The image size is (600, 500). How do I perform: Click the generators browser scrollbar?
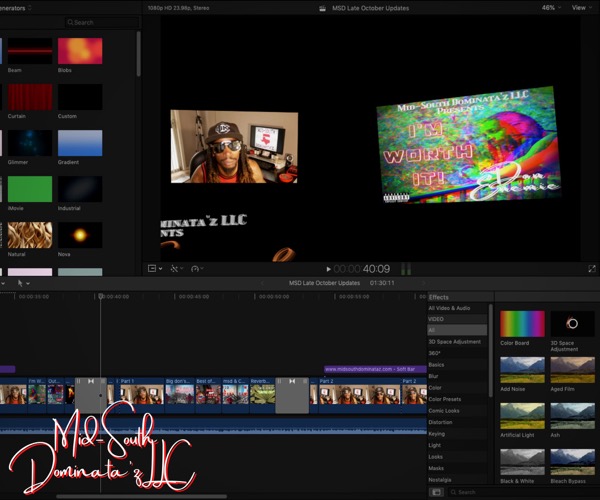(139, 54)
